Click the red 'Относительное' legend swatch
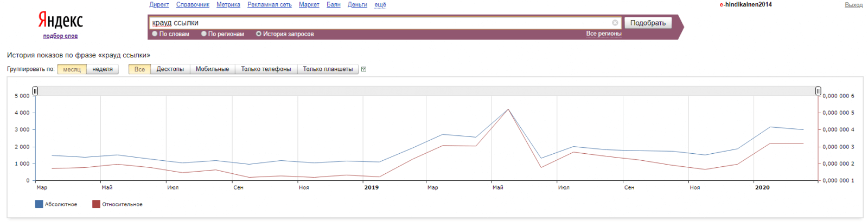The image size is (868, 222). 96,204
